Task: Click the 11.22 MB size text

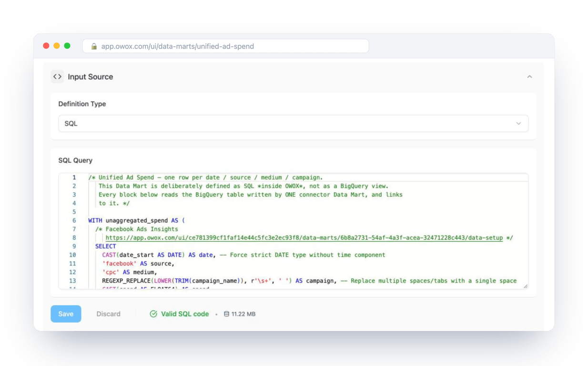Action: coord(243,314)
